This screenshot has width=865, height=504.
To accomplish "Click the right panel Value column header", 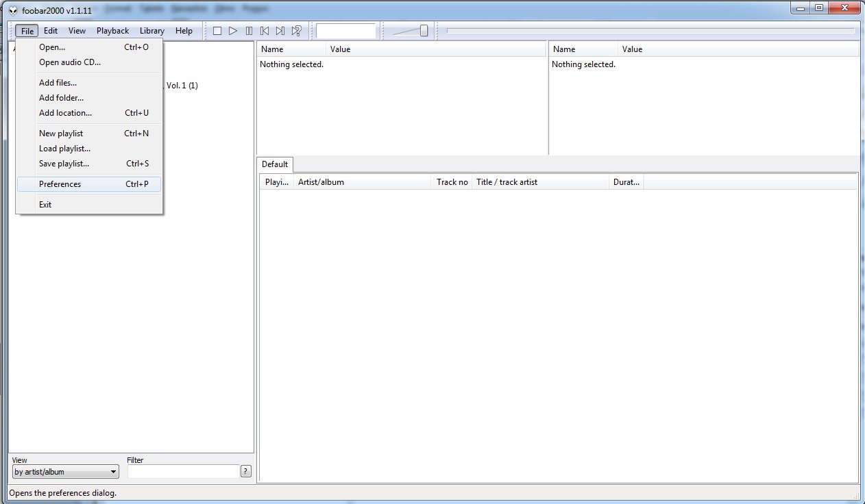I will [738, 49].
